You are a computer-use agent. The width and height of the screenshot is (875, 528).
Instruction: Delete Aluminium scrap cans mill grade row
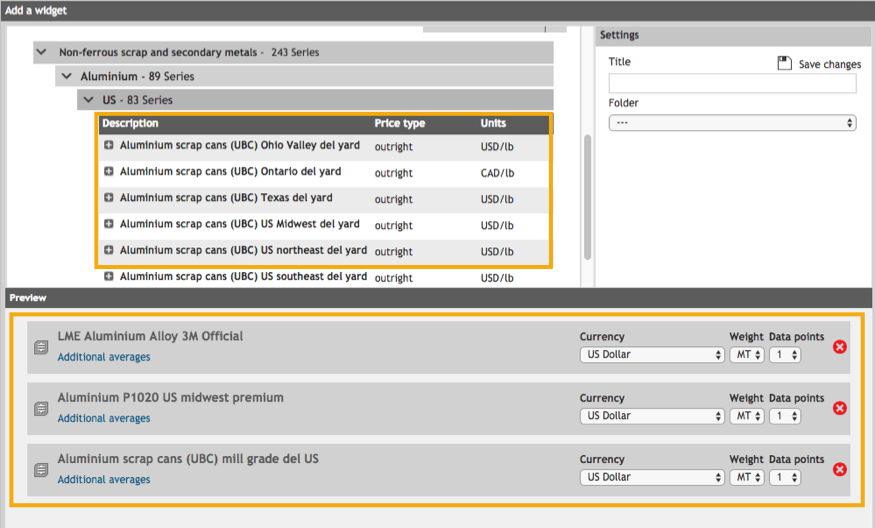point(840,469)
